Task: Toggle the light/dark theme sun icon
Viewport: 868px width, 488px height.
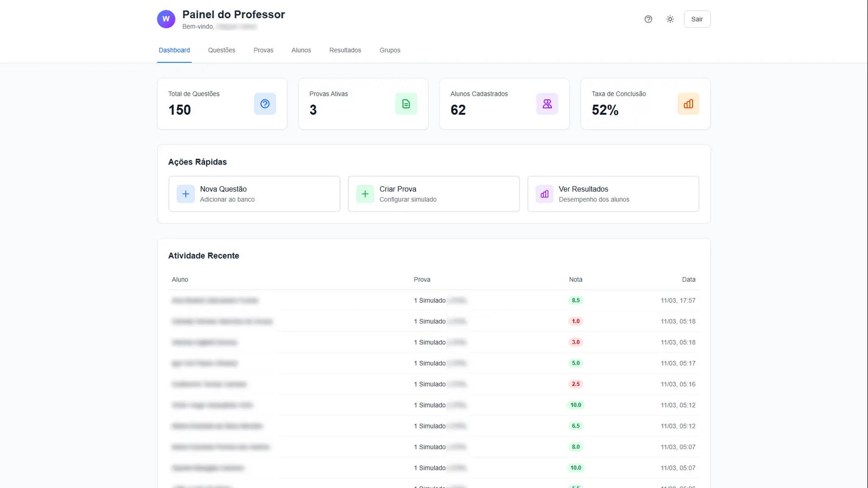Action: tap(670, 19)
